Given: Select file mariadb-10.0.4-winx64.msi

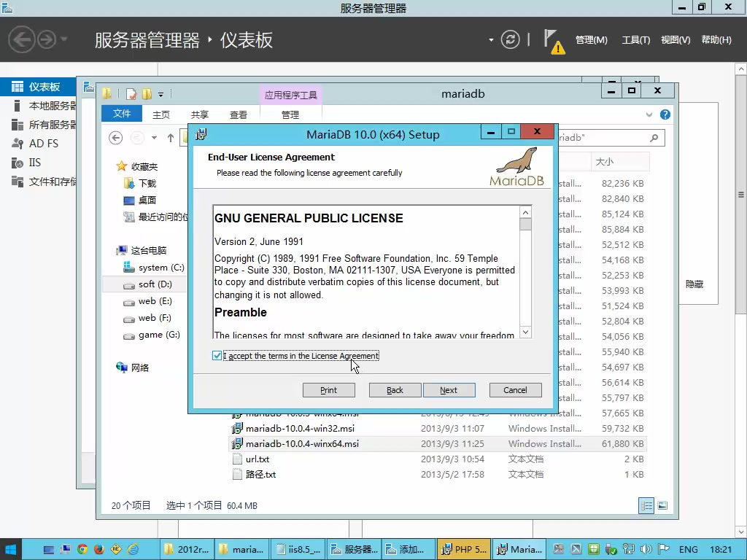Looking at the screenshot, I should tap(302, 444).
